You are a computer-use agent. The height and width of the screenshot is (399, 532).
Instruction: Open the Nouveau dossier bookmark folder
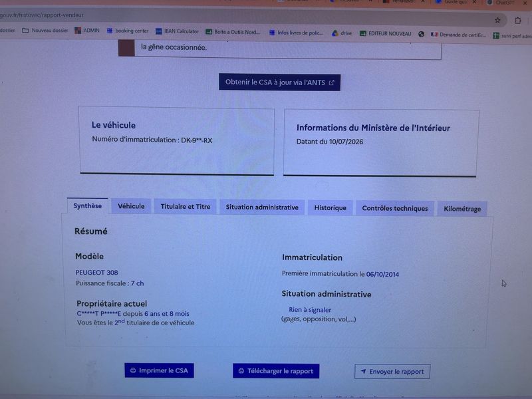click(x=45, y=30)
